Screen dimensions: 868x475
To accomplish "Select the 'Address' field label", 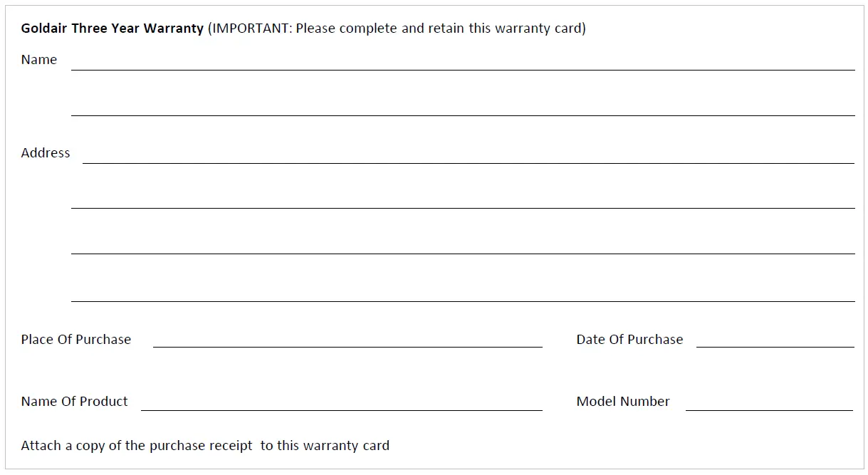I will coord(46,153).
